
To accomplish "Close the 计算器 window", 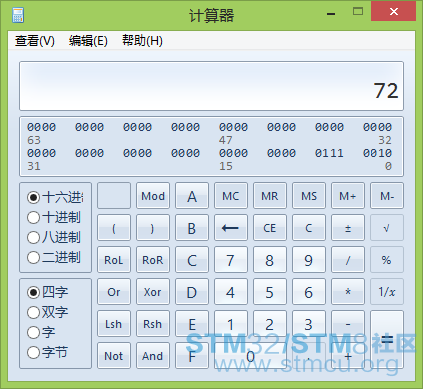I will (394, 11).
